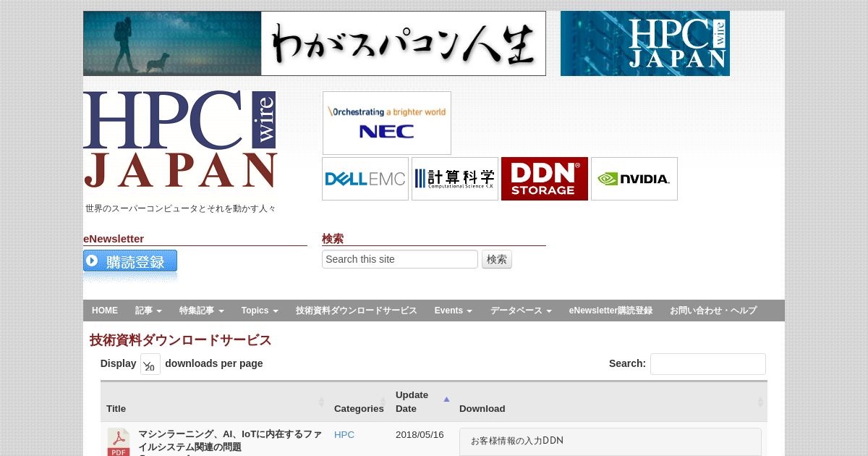The height and width of the screenshot is (456, 868).
Task: Click the HPCwire Japan site logo
Action: [180, 139]
